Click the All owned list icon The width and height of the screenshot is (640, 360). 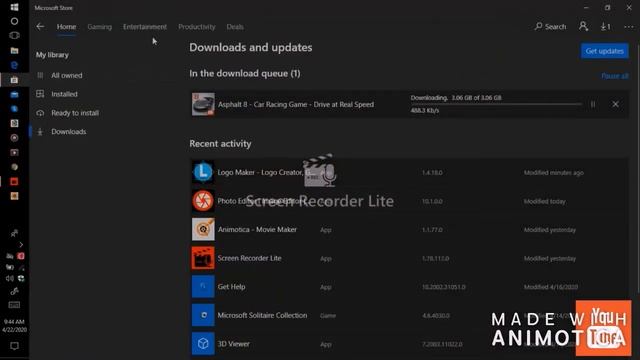click(x=40, y=75)
